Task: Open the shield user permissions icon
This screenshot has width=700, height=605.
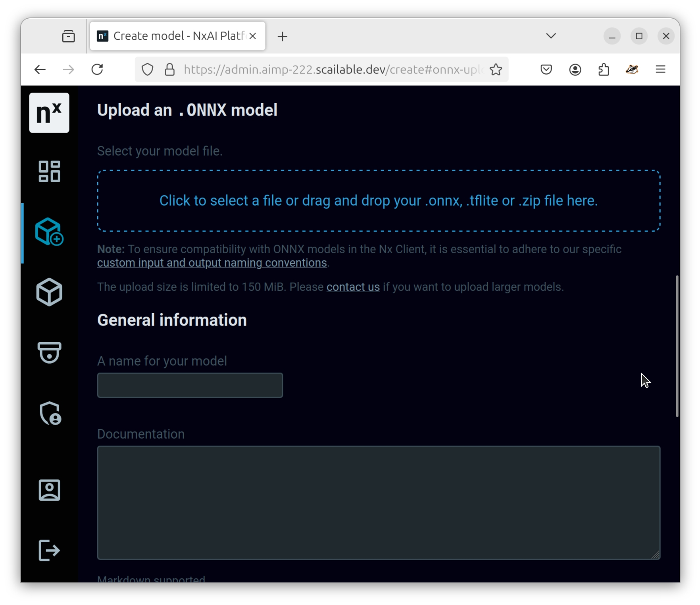Action: (x=50, y=413)
